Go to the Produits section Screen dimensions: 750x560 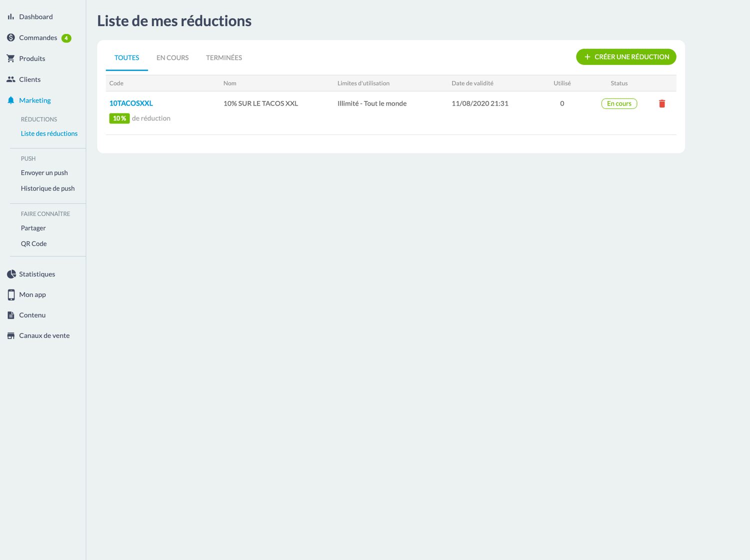pos(32,58)
